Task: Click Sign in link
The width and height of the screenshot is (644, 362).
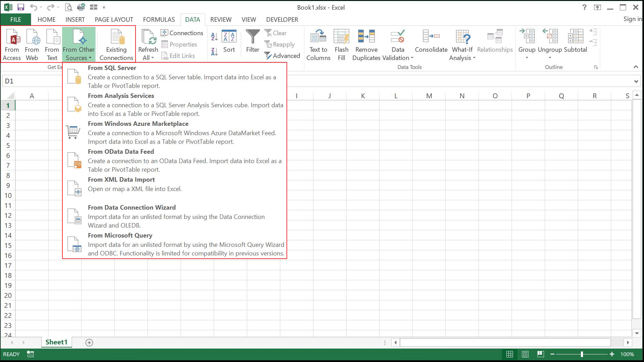Action: click(633, 19)
